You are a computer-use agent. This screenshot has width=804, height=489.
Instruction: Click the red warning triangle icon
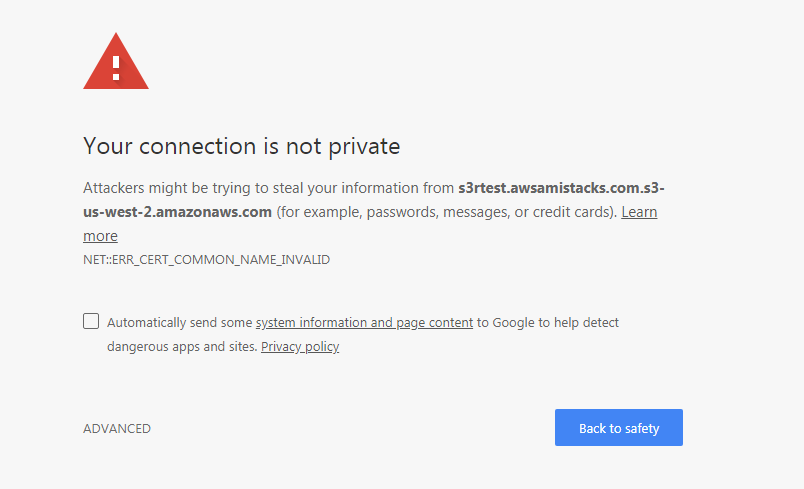tap(116, 61)
